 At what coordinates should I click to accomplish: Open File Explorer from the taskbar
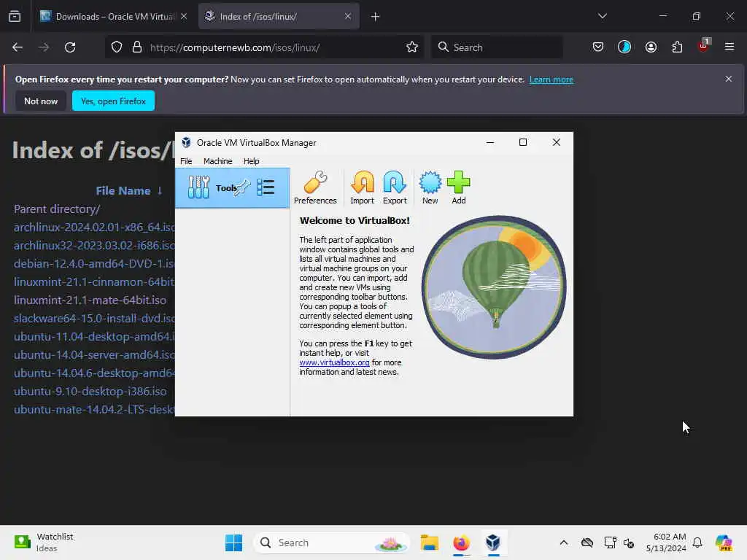(x=429, y=542)
